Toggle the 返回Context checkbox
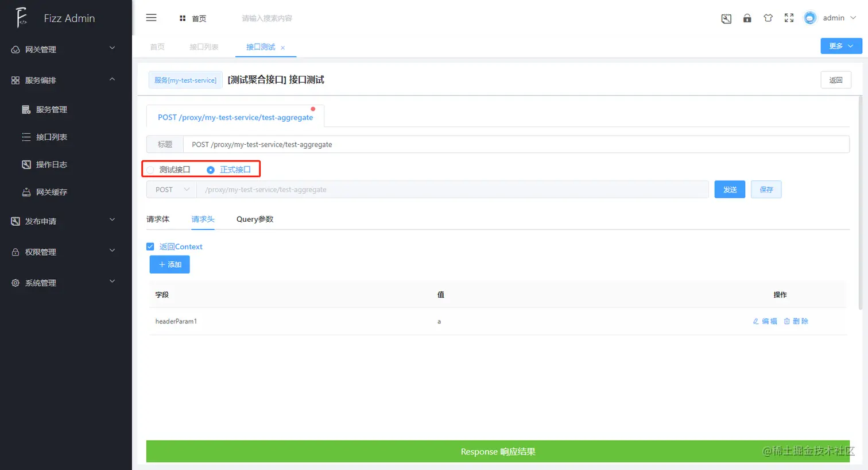868x470 pixels. click(x=150, y=246)
